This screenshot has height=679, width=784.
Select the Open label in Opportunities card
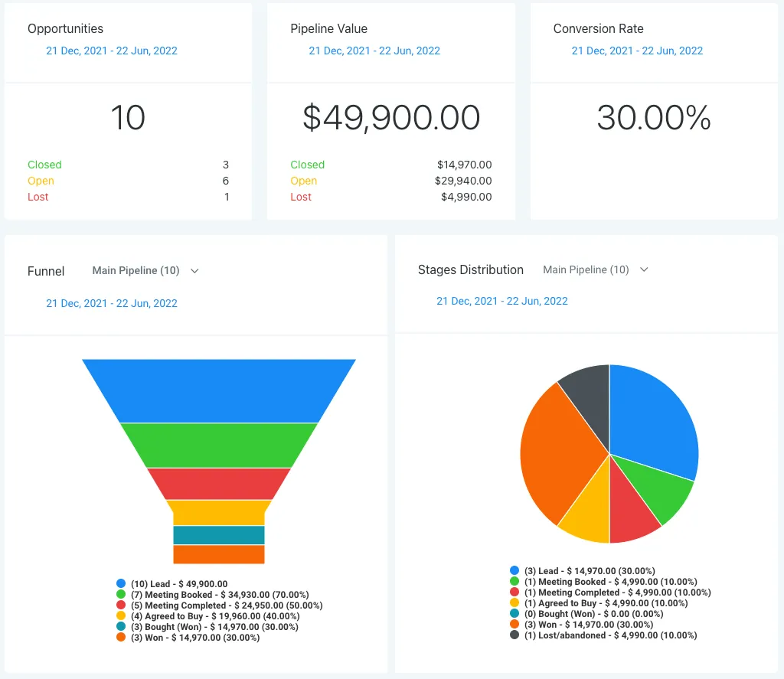[41, 181]
